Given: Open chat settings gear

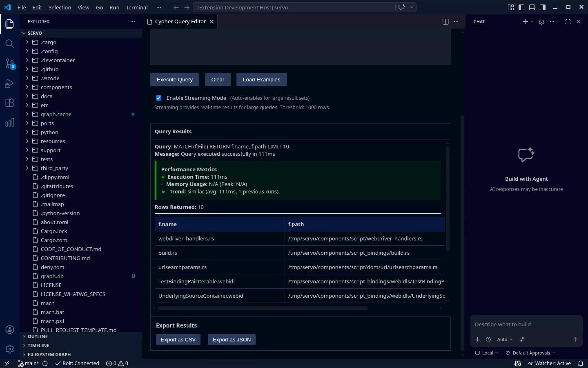Looking at the screenshot, I should [x=541, y=22].
